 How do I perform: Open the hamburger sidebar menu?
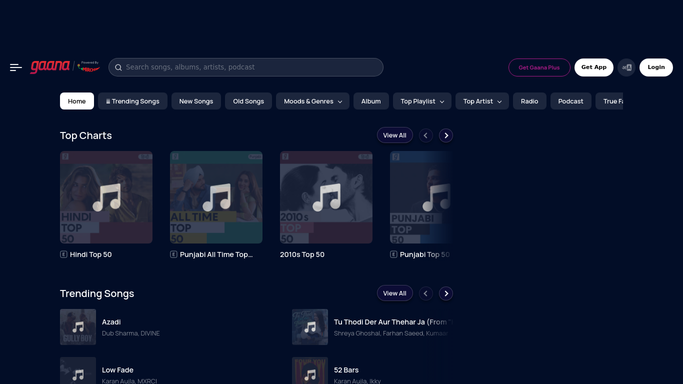tap(16, 67)
